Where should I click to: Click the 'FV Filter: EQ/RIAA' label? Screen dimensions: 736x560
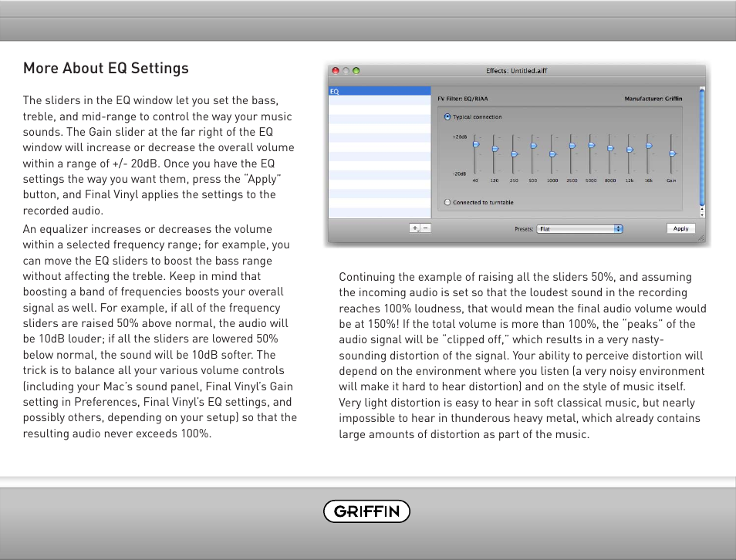462,99
